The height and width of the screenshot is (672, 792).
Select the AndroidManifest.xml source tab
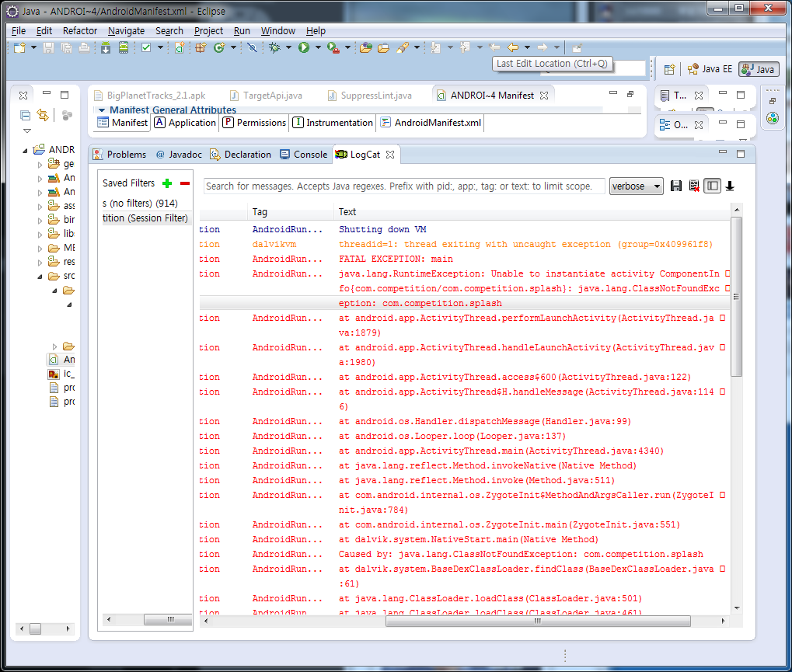click(431, 123)
